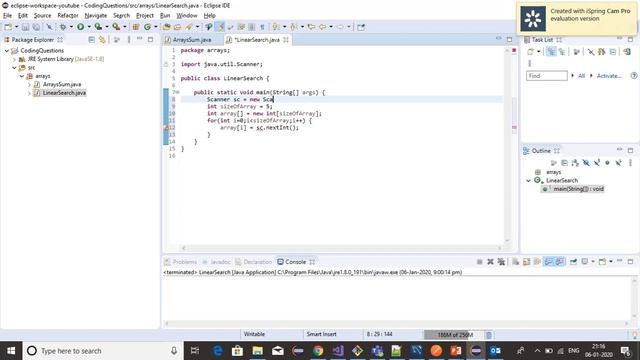
Task: Expand the ArraysSum.java tree node
Action: (x=29, y=84)
